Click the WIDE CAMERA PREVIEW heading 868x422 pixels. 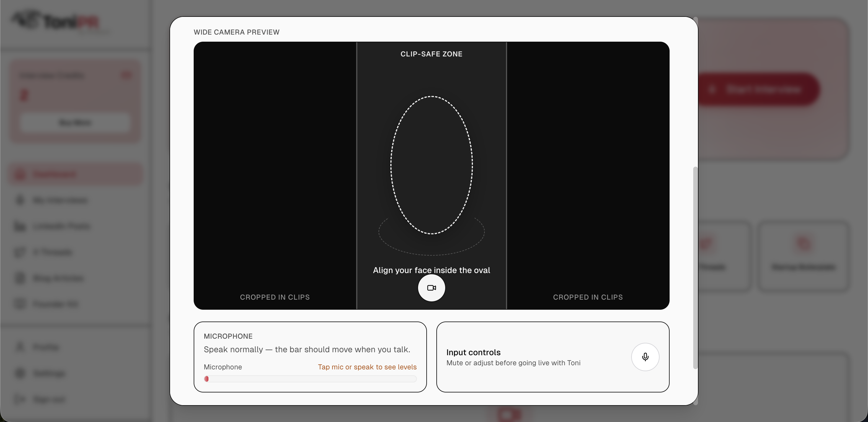pos(236,32)
